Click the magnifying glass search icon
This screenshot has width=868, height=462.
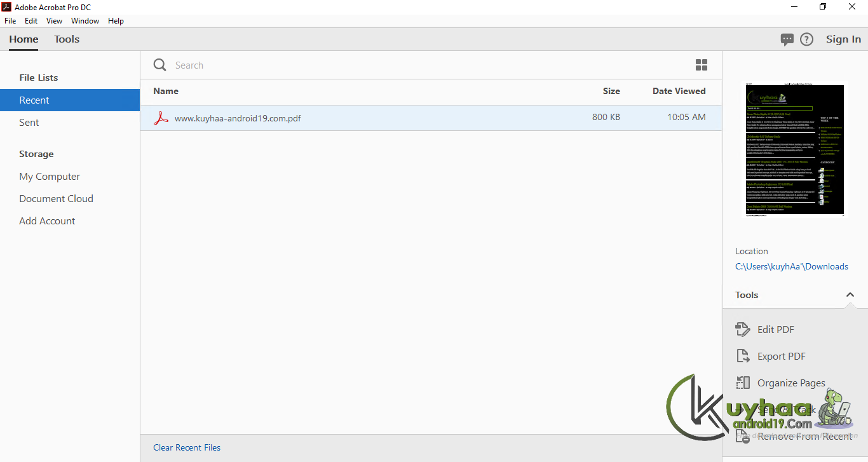(x=160, y=65)
